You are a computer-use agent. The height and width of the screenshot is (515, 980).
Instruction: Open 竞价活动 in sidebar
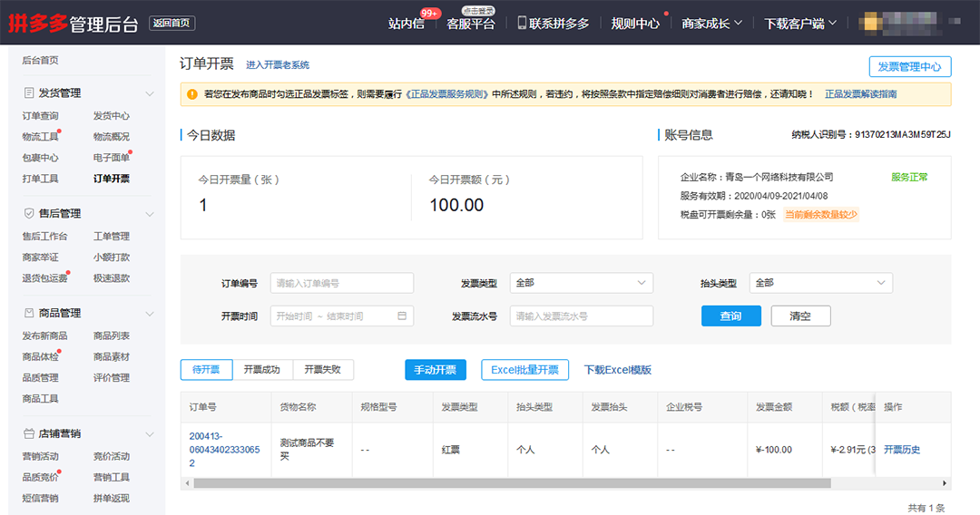[112, 456]
